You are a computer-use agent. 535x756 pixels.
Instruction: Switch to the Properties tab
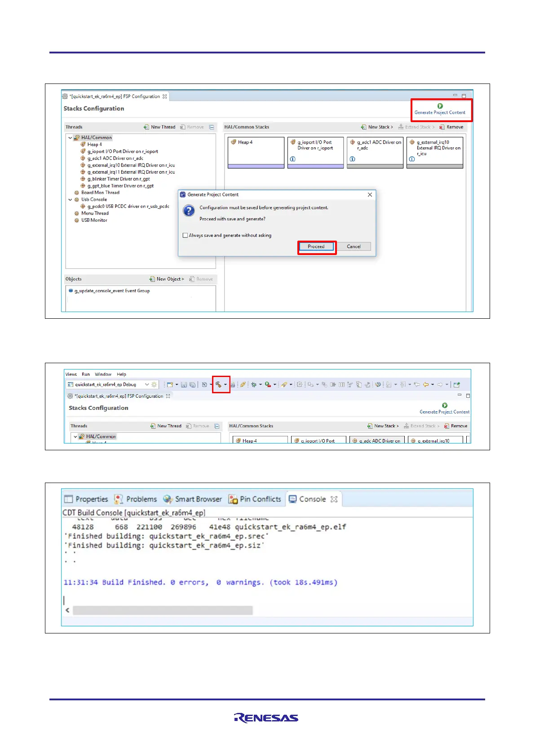click(x=86, y=499)
